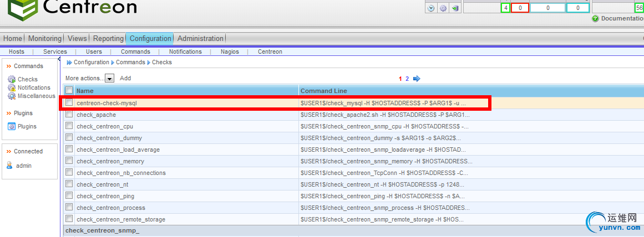Check the check_centreon_cpu row checkbox
644x237 pixels.
pyautogui.click(x=69, y=126)
